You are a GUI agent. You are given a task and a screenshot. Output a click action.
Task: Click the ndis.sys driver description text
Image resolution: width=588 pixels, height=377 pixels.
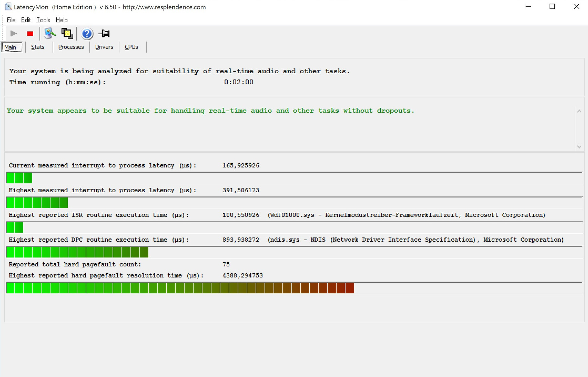pos(415,240)
